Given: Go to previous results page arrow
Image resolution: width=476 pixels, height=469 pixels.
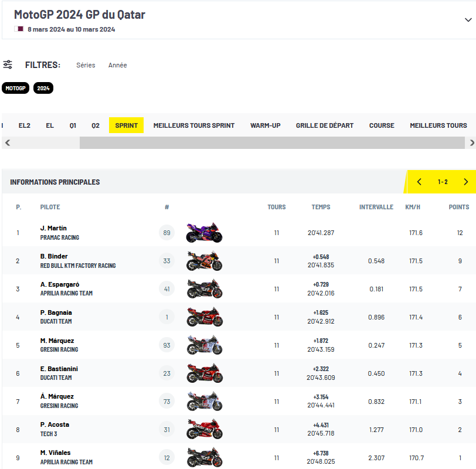Looking at the screenshot, I should 420,182.
